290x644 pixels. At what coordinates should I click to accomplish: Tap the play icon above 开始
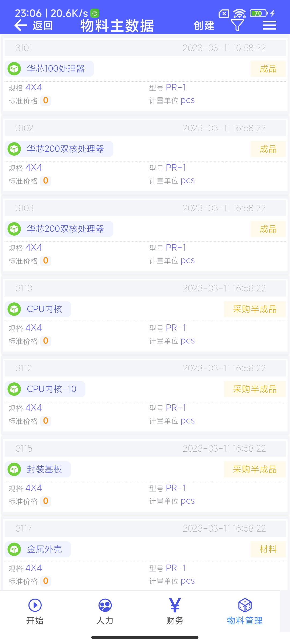tap(35, 605)
